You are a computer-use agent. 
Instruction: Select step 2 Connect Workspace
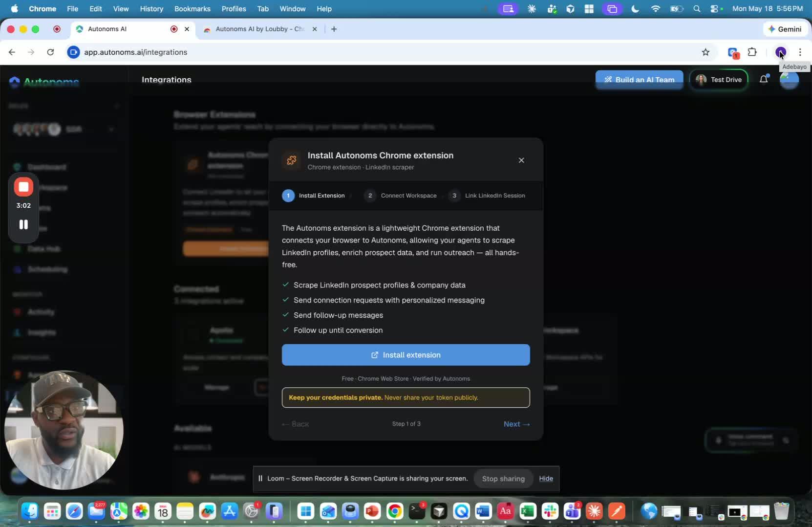click(401, 196)
